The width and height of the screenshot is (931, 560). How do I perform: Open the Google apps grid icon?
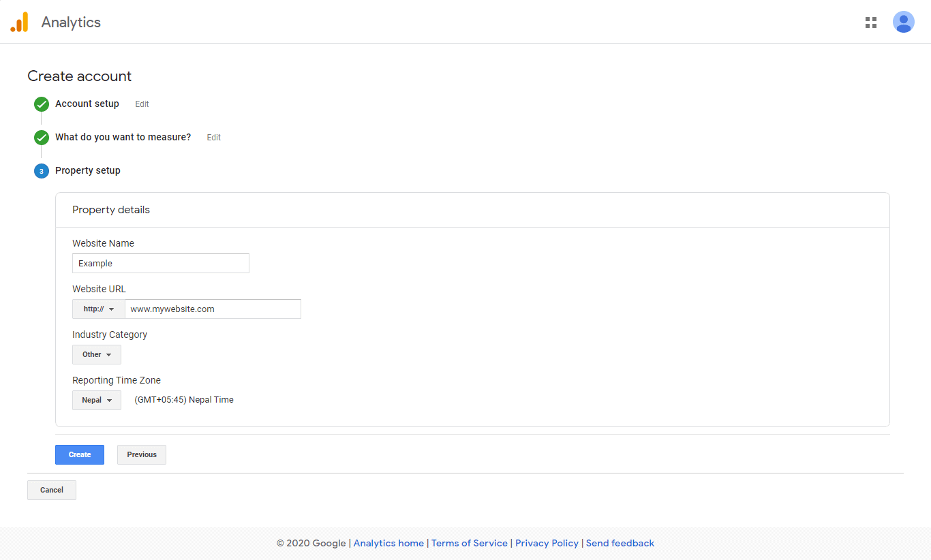[871, 22]
